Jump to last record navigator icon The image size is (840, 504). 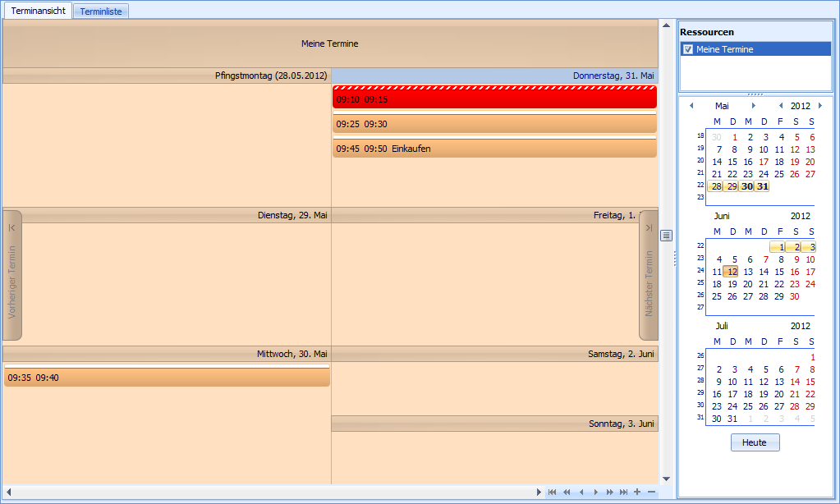(623, 492)
